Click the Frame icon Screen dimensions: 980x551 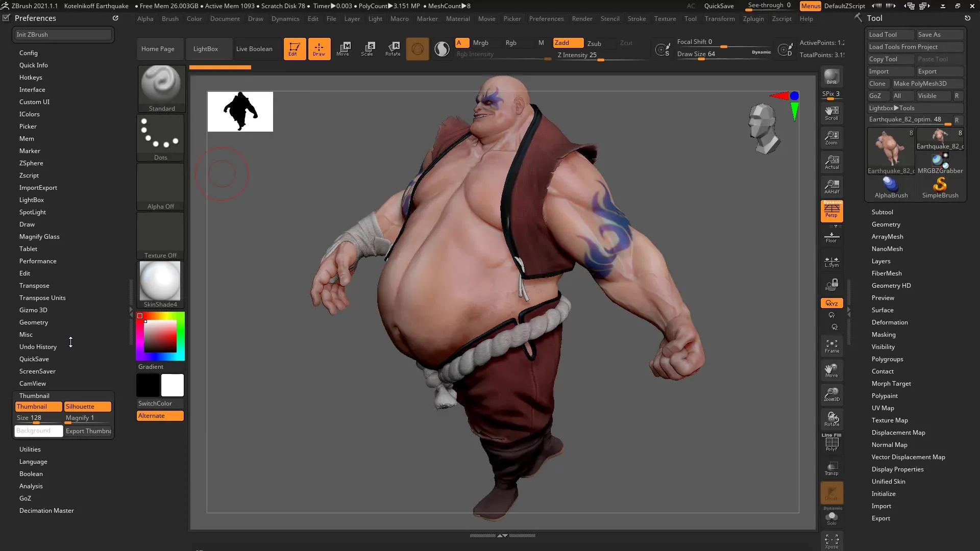[831, 346]
